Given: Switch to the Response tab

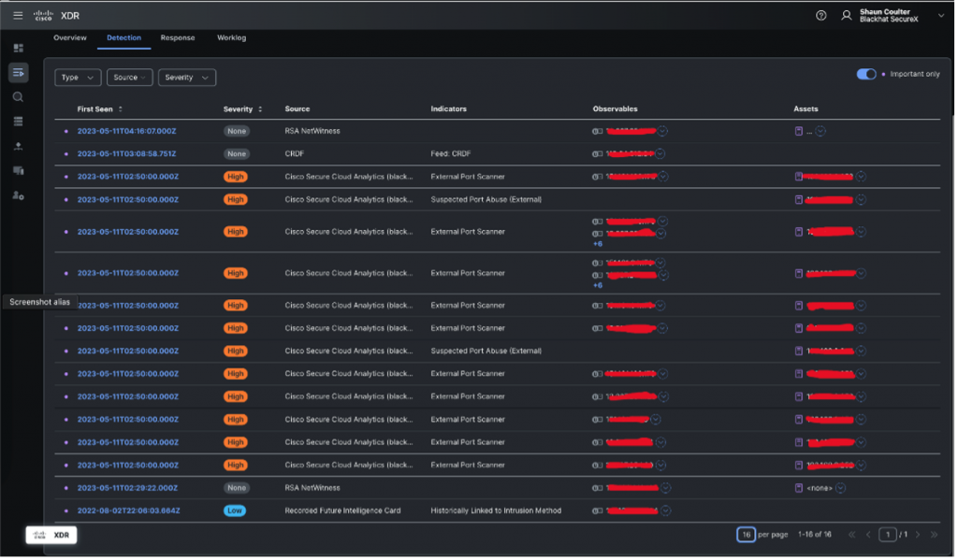Looking at the screenshot, I should tap(177, 38).
